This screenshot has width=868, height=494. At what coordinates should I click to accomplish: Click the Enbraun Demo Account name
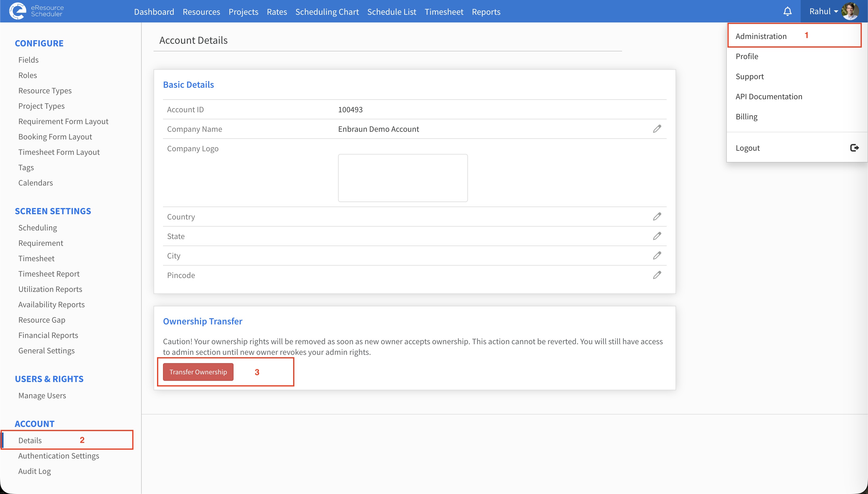pyautogui.click(x=378, y=129)
